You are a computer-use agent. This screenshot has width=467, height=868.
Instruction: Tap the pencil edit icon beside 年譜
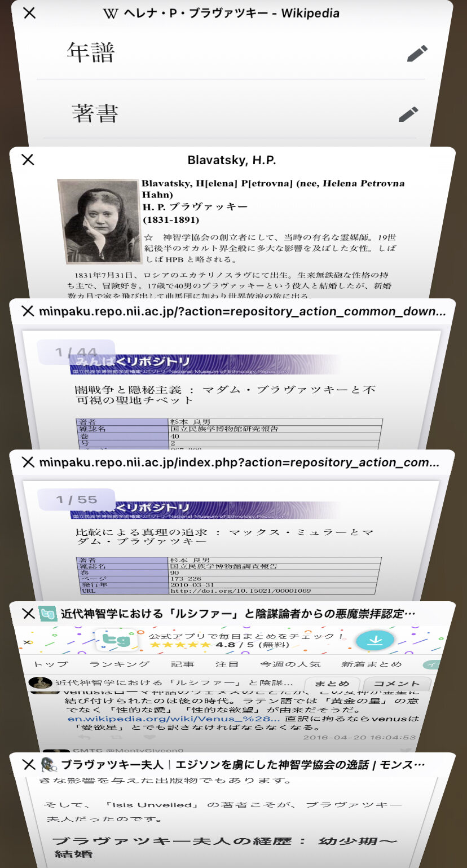[x=416, y=54]
